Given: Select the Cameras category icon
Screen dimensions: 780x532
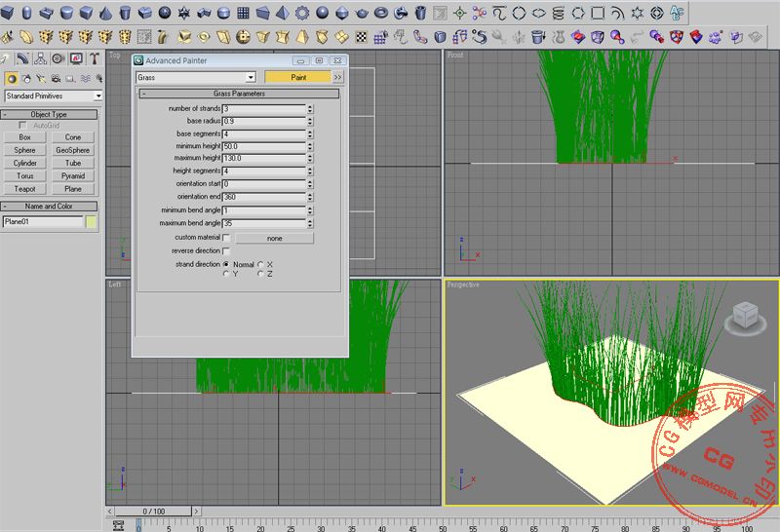Looking at the screenshot, I should (x=56, y=79).
